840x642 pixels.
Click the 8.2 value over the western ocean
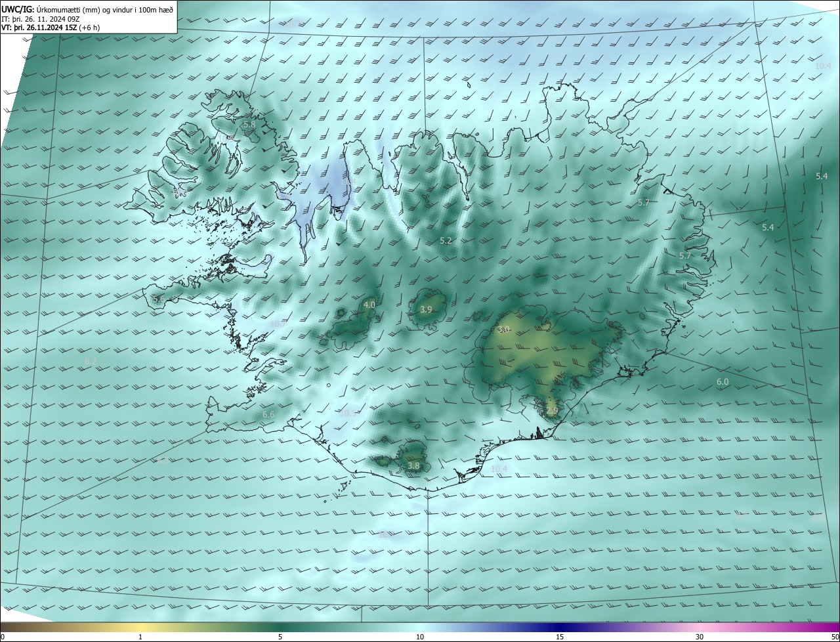91,362
